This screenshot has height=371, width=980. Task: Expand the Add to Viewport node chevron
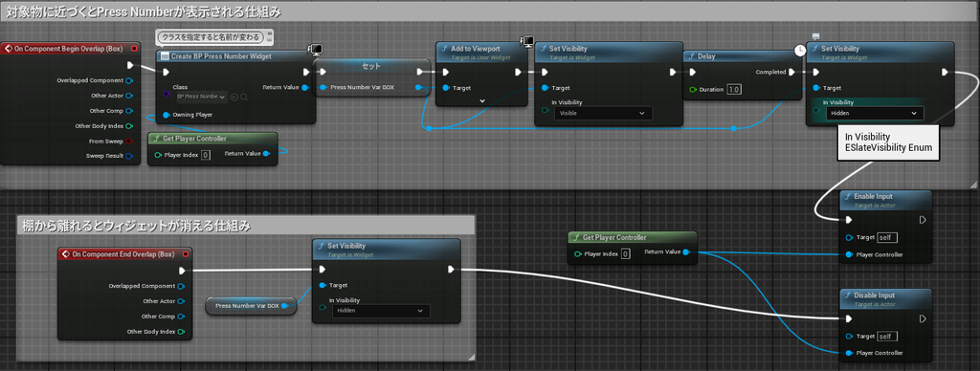click(x=482, y=100)
